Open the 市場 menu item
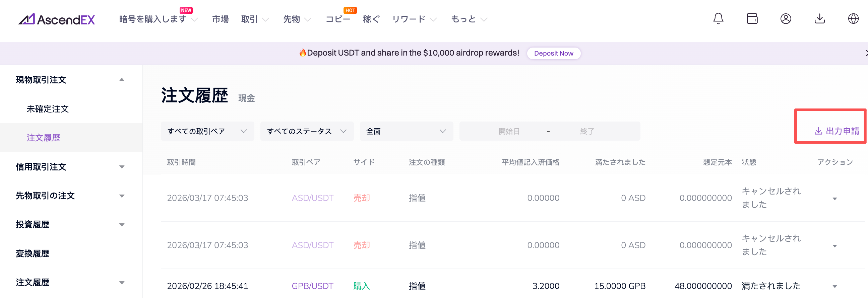 (221, 19)
